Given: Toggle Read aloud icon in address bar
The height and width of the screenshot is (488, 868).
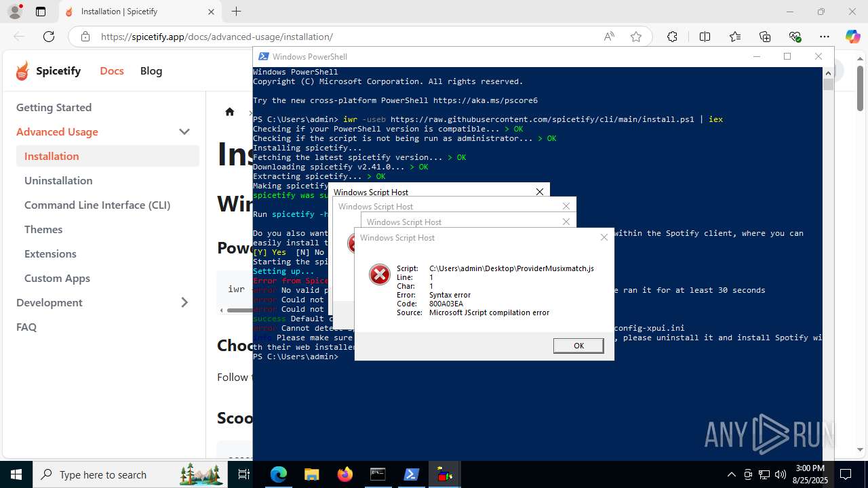Looking at the screenshot, I should click(x=609, y=37).
